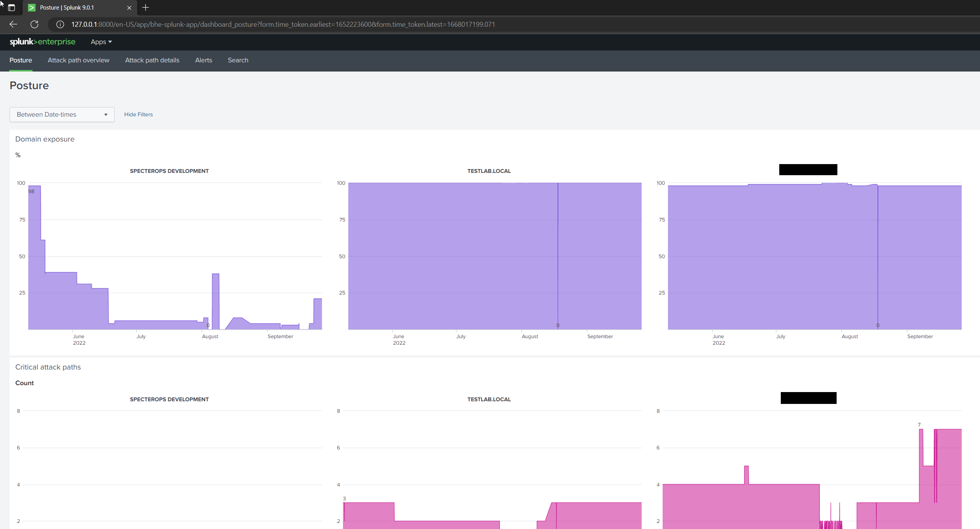Click the Posture page title
Screen dimensions: 980x529
pyautogui.click(x=29, y=85)
